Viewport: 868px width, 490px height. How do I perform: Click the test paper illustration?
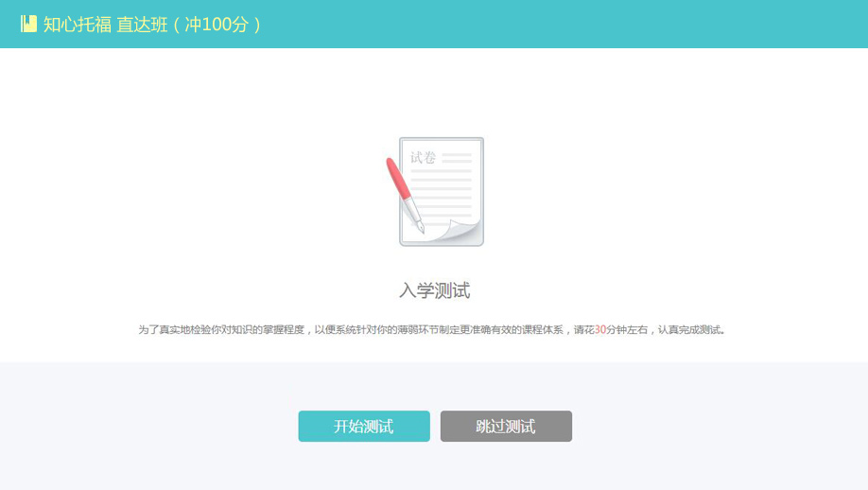(x=441, y=192)
